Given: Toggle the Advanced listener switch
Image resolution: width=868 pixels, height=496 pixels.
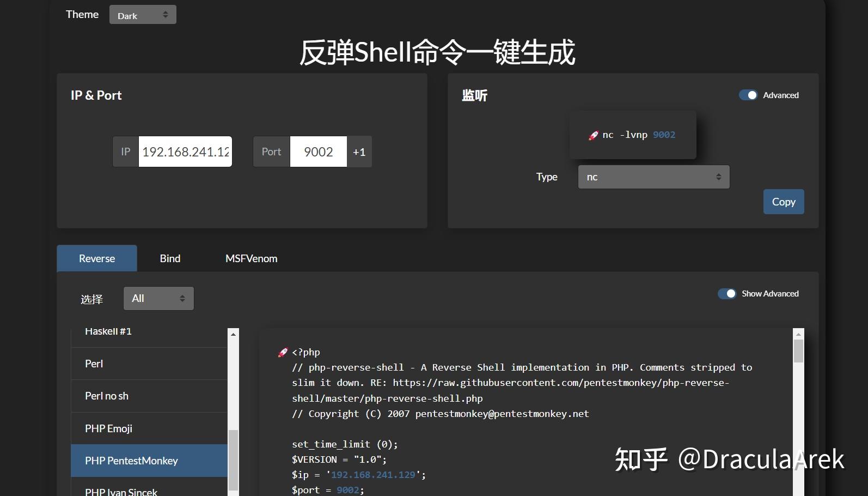Looking at the screenshot, I should 748,95.
